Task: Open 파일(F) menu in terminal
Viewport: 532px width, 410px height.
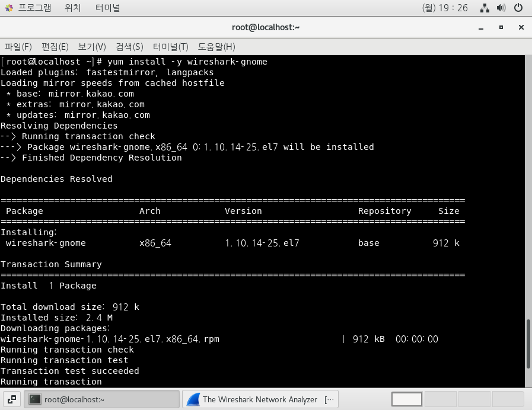Action: (18, 47)
